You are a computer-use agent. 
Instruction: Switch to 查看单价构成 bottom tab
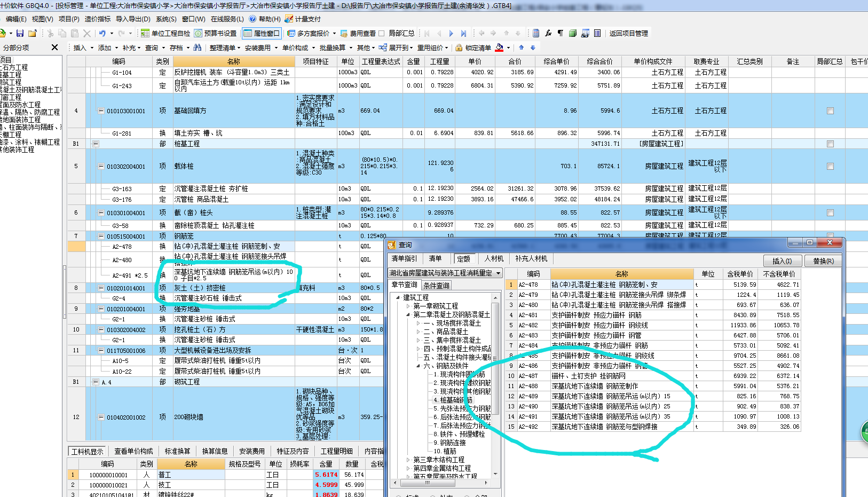point(133,451)
